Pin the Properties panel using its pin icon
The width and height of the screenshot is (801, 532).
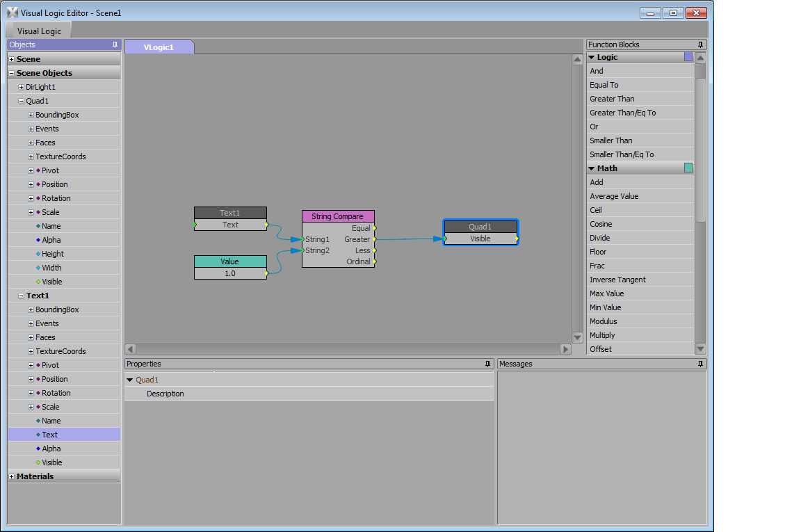(x=487, y=364)
